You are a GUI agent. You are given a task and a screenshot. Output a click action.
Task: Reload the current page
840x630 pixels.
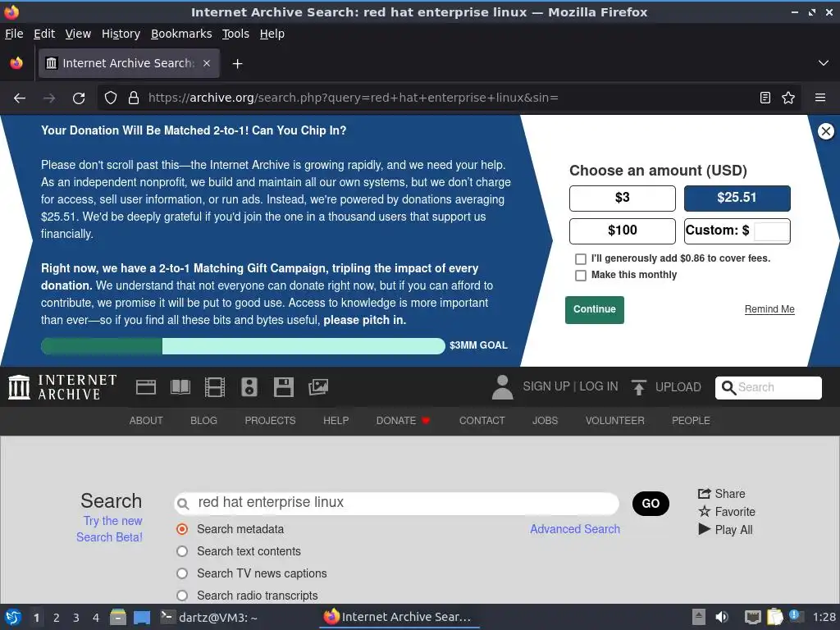(79, 98)
